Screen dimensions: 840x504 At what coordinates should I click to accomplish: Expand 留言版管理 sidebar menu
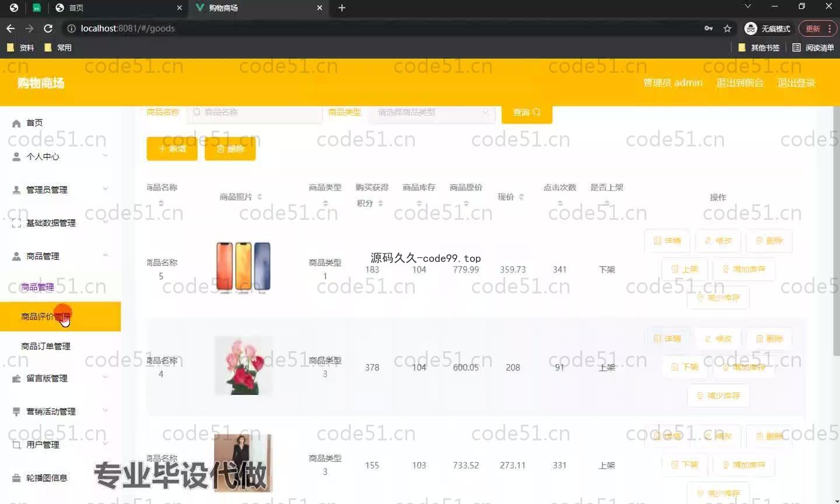click(60, 379)
